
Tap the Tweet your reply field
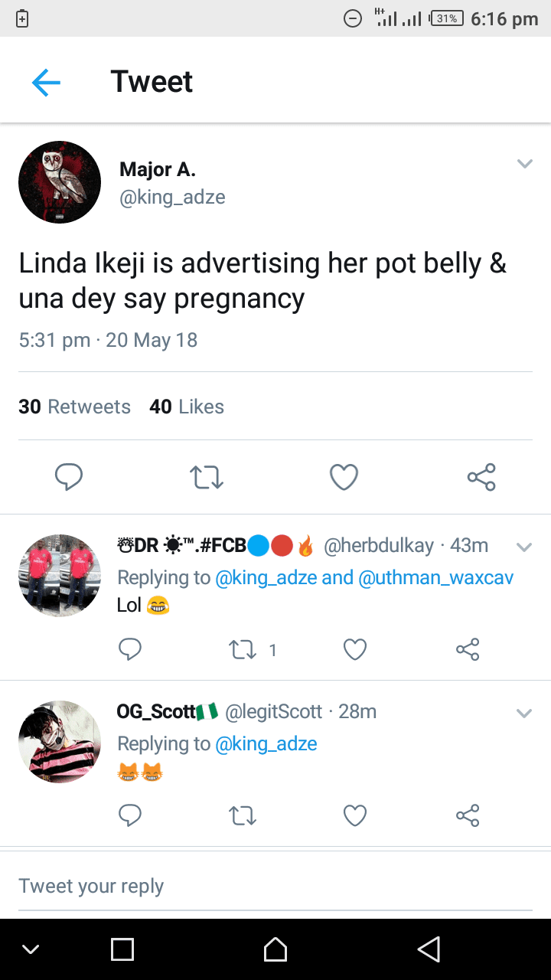[275, 886]
